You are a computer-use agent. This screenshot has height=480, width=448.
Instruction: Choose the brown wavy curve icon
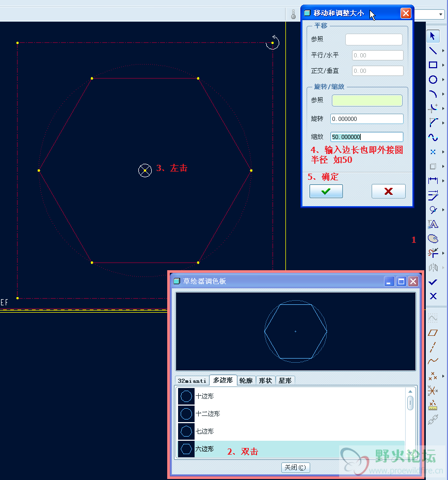433,361
